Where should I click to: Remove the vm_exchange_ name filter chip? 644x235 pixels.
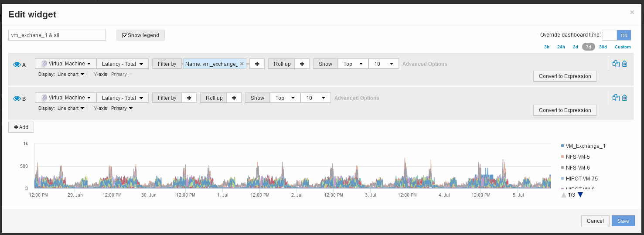(x=242, y=64)
